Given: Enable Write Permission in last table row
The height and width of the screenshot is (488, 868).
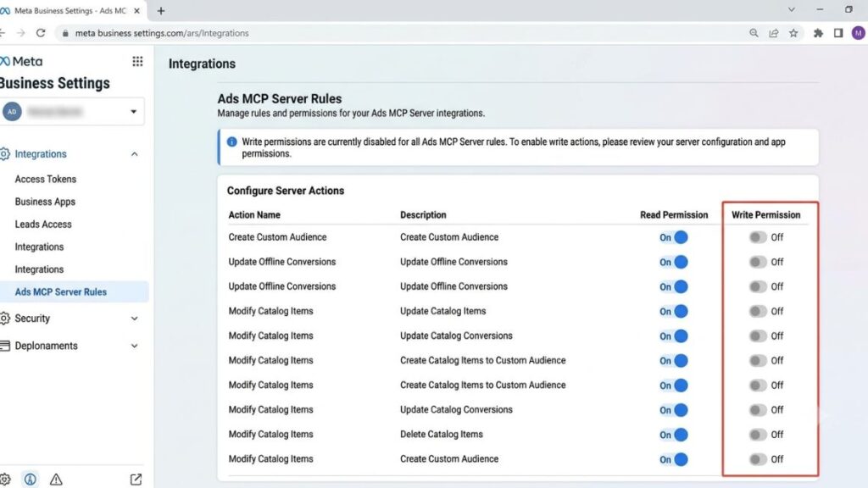Looking at the screenshot, I should [x=758, y=459].
